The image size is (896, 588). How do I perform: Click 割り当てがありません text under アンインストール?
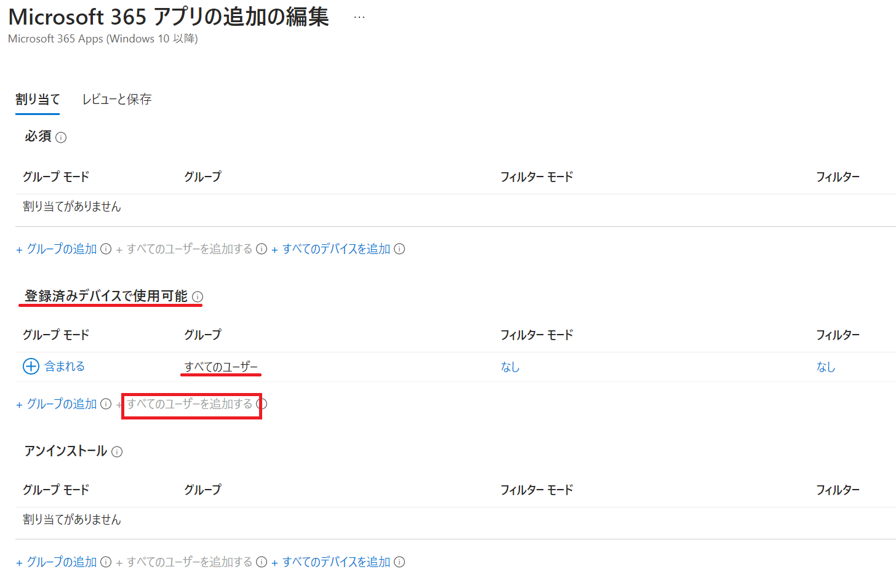tap(72, 520)
